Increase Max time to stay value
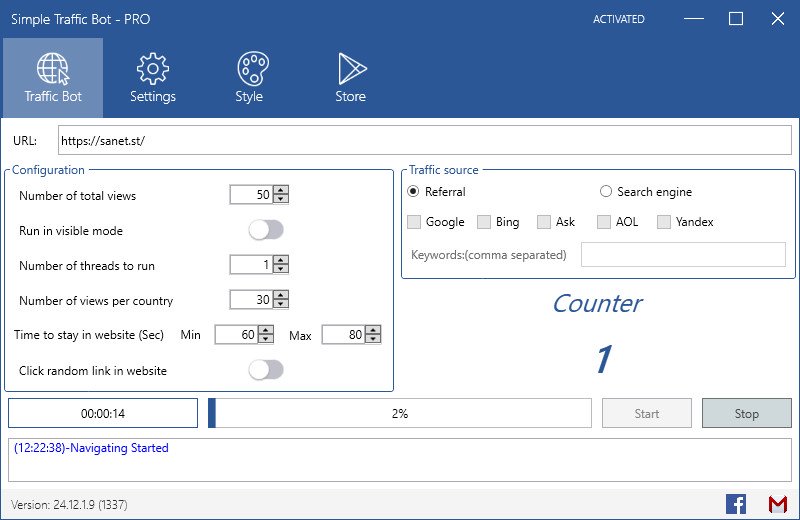Image resolution: width=800 pixels, height=520 pixels. point(373,331)
